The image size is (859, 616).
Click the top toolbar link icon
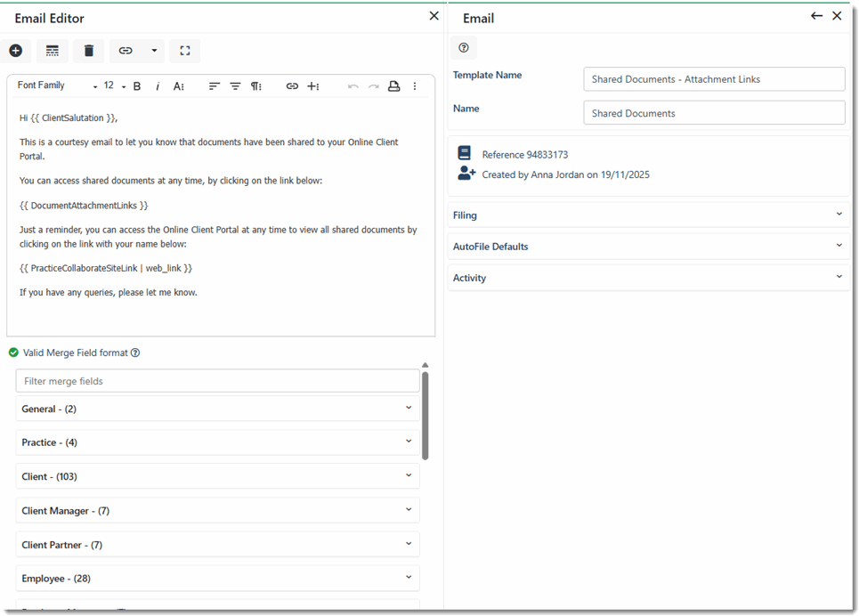click(126, 51)
